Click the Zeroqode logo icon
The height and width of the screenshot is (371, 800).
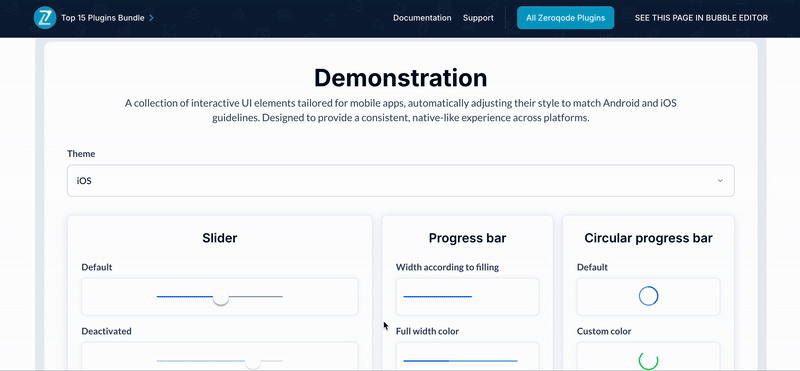(44, 18)
